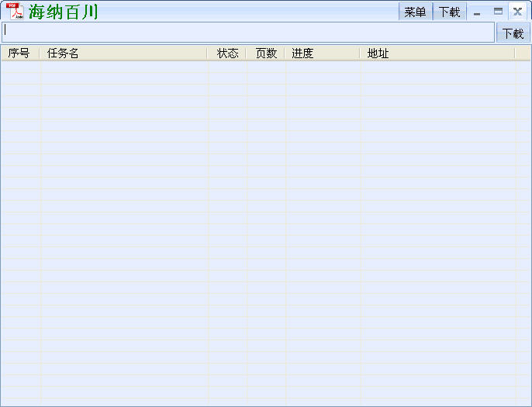Viewport: 532px width, 407px height.
Task: Click the first empty row under 地址
Action: [x=437, y=67]
